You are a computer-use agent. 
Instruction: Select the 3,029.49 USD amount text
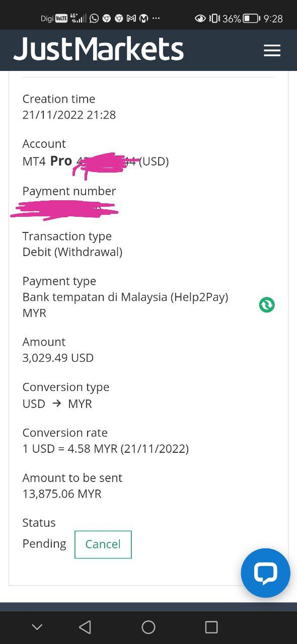click(x=58, y=358)
